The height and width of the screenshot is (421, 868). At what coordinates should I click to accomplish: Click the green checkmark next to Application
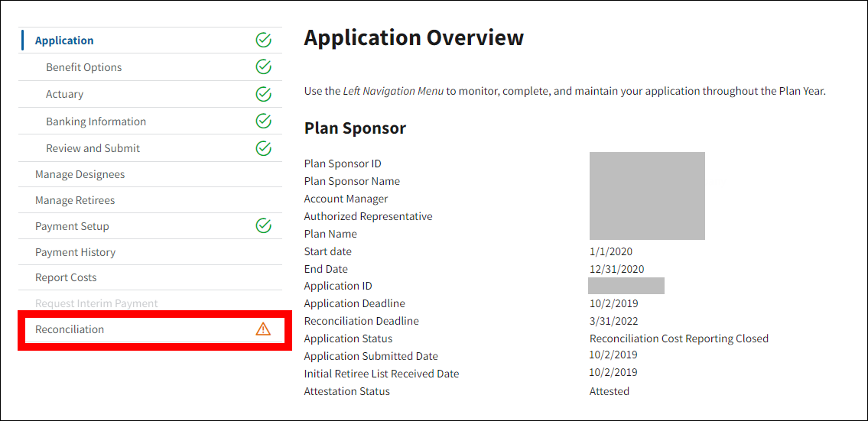[263, 40]
